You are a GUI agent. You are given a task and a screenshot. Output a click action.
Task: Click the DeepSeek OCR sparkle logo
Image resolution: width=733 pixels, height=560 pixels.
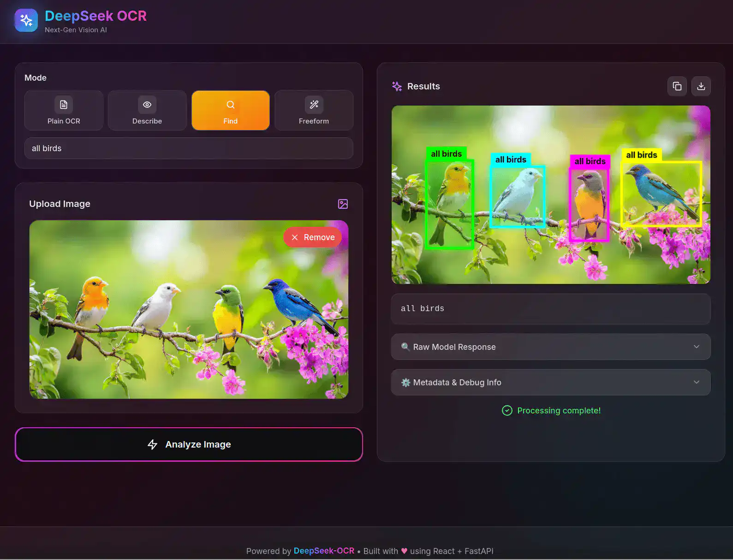pyautogui.click(x=26, y=20)
